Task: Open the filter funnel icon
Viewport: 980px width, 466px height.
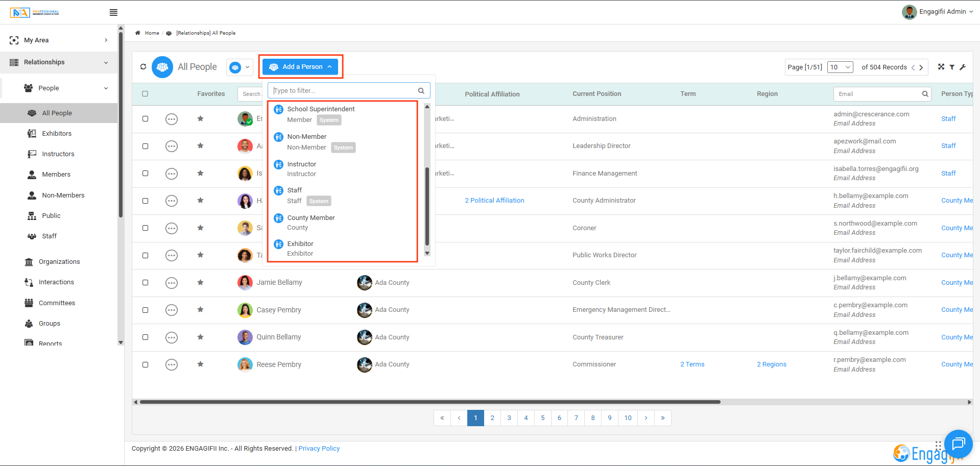Action: [x=952, y=67]
